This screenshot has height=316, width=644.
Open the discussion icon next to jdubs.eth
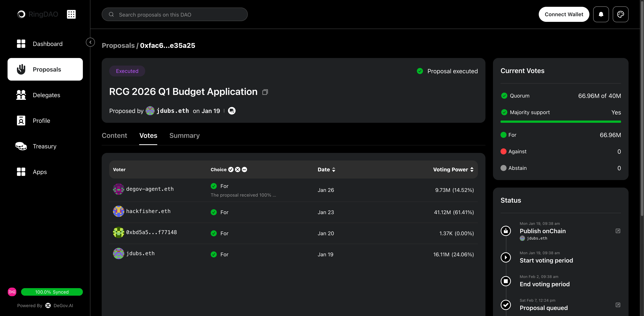pos(231,111)
